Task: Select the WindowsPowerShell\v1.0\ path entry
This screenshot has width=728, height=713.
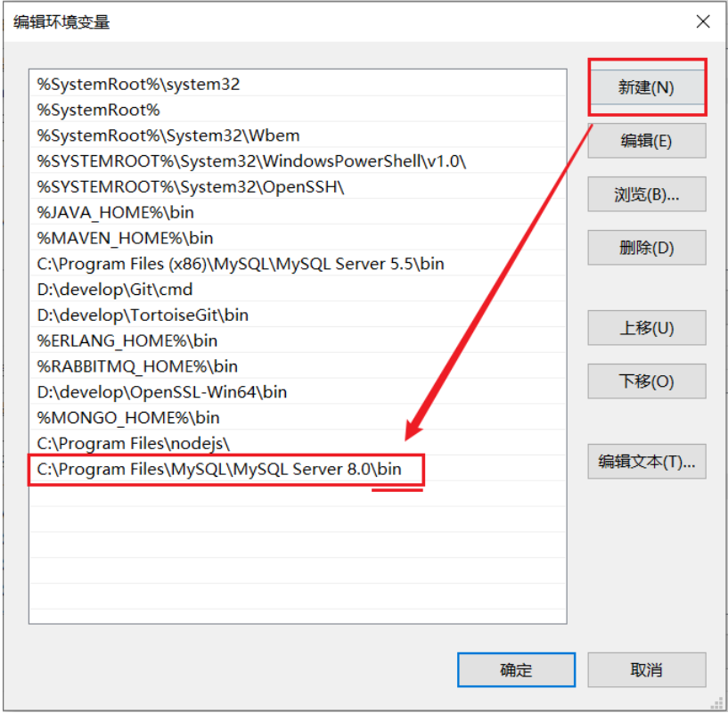Action: point(298,161)
